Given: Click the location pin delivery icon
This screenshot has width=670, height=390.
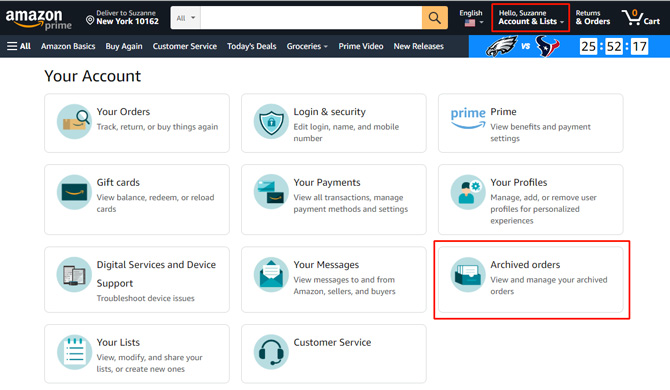Looking at the screenshot, I should point(90,20).
